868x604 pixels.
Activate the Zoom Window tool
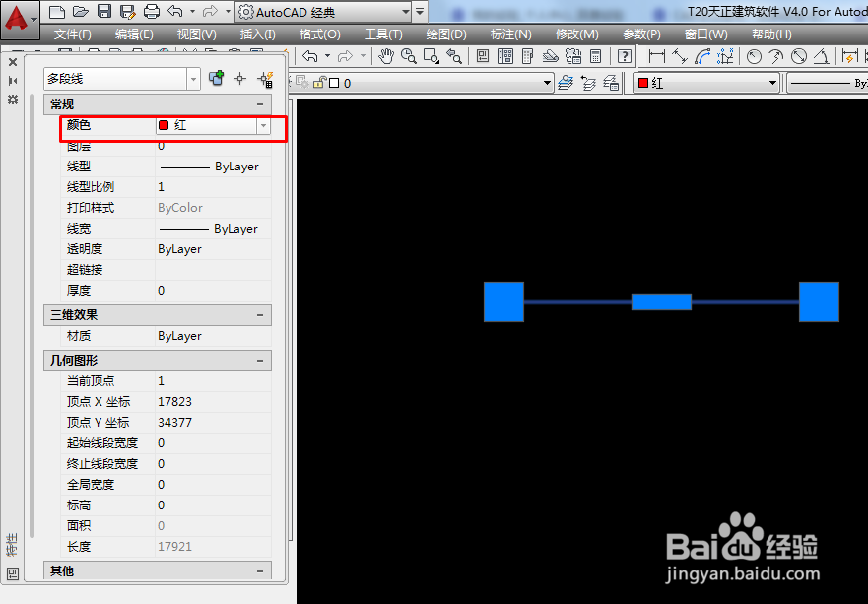click(432, 56)
